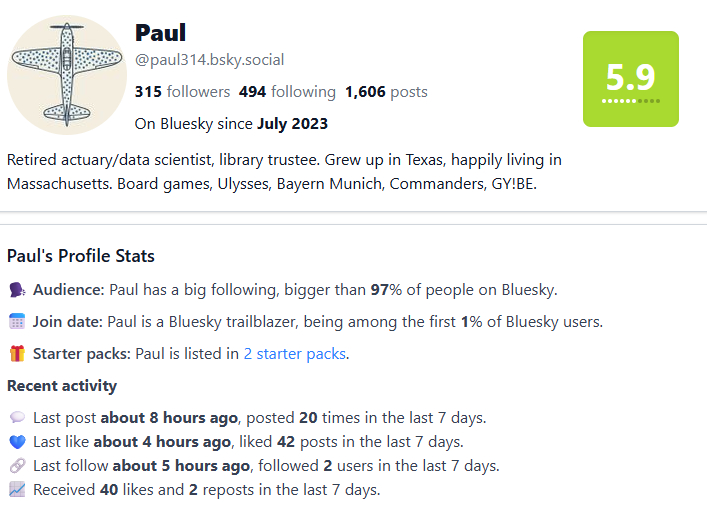
Task: Click the speaking head Audience icon
Action: [17, 290]
